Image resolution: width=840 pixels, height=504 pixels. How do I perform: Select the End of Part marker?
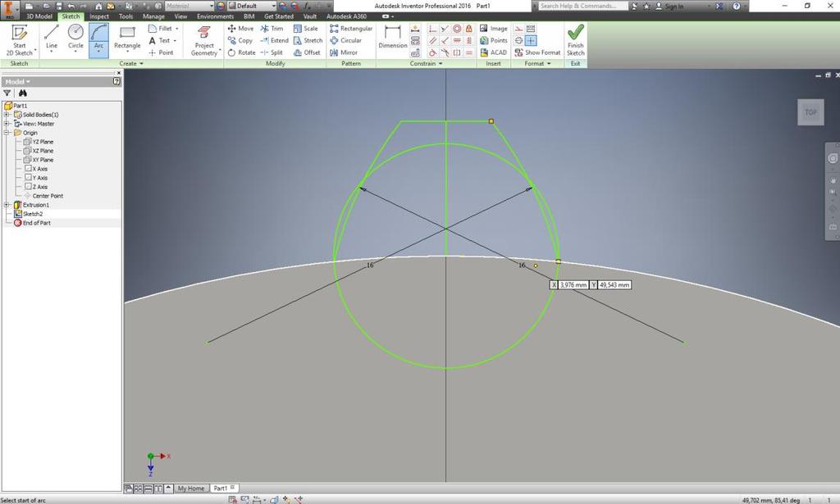32,223
